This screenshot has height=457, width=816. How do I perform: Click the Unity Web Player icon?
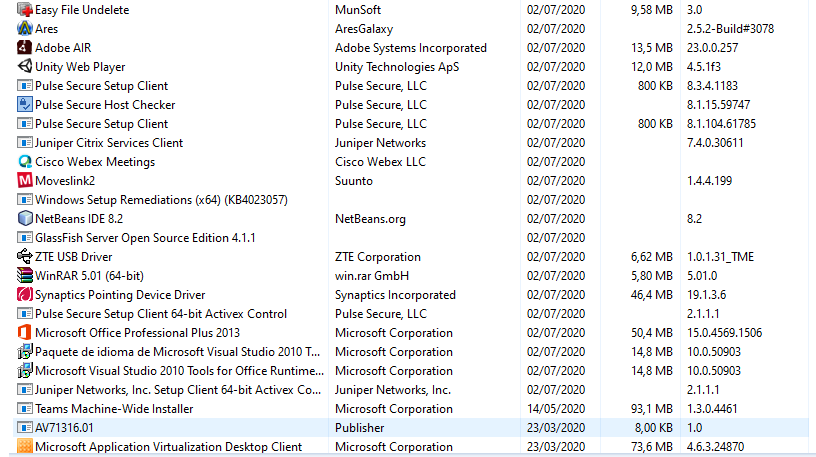click(24, 67)
